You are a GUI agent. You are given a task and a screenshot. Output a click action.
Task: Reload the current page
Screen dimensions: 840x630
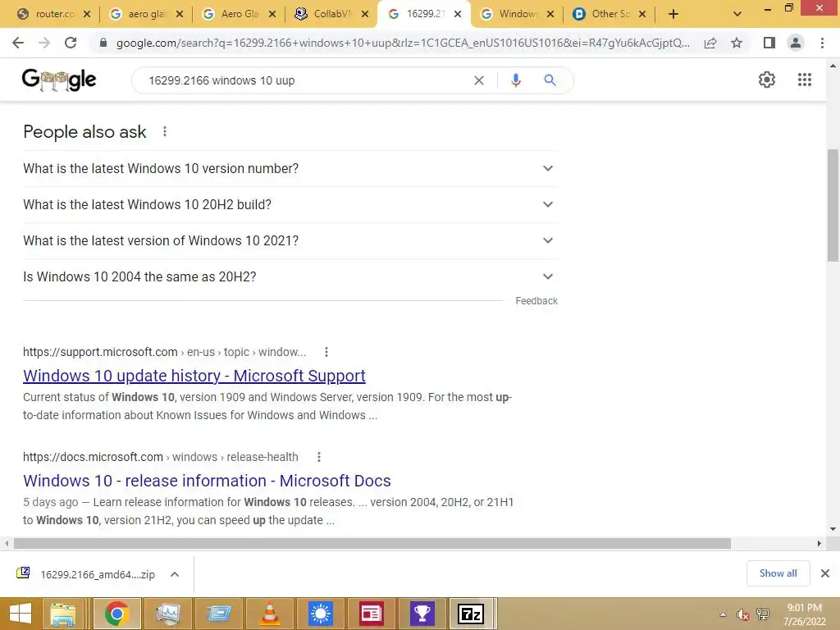(71, 43)
